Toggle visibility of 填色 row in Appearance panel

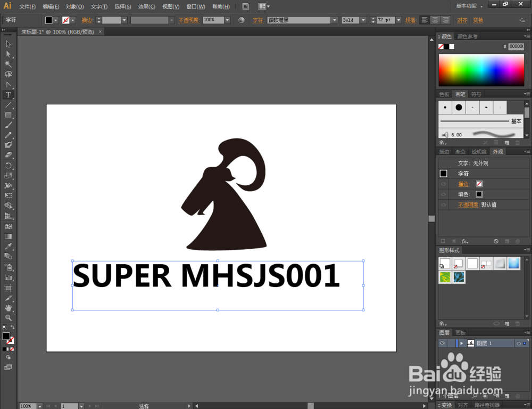click(444, 194)
